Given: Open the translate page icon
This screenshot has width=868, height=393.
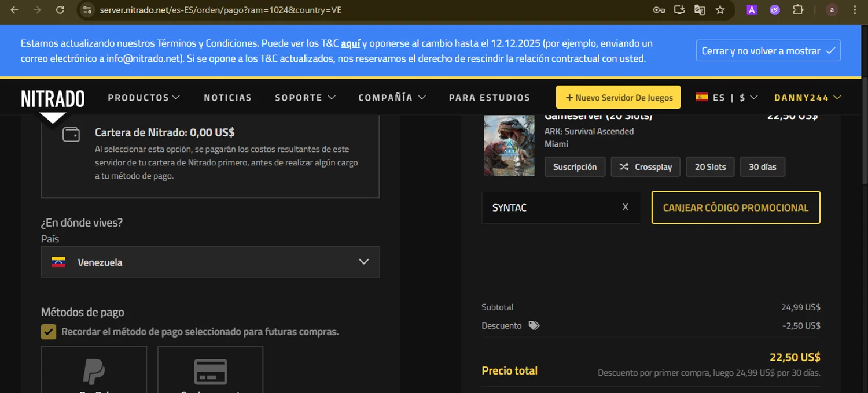Looking at the screenshot, I should pyautogui.click(x=700, y=10).
